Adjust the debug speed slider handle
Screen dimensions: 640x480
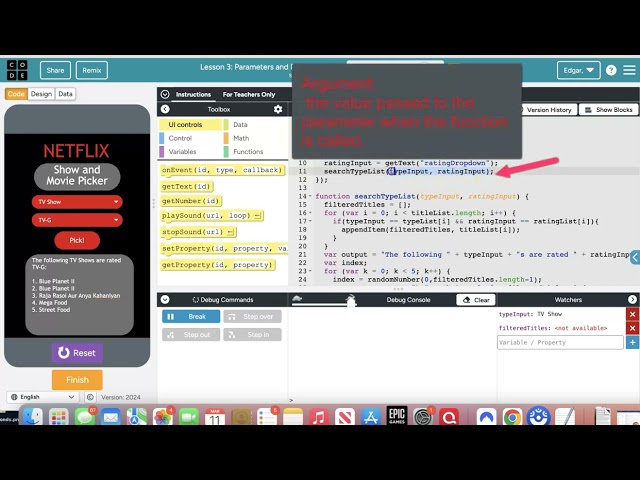point(351,300)
